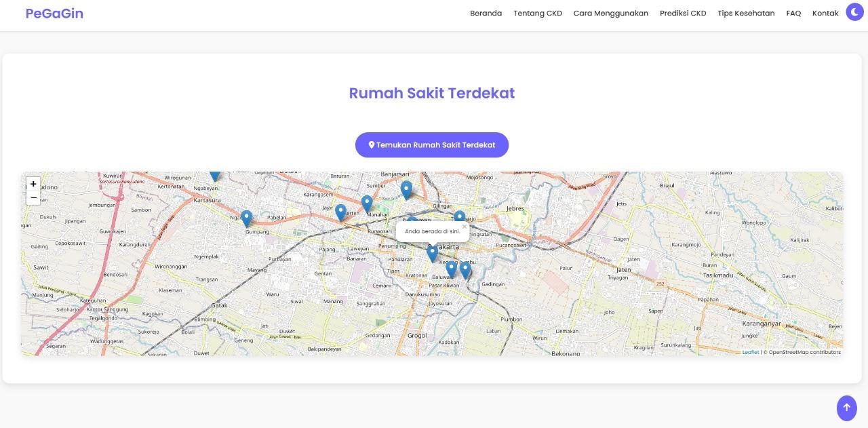
Task: Click the scroll-to-top arrow button
Action: click(846, 408)
